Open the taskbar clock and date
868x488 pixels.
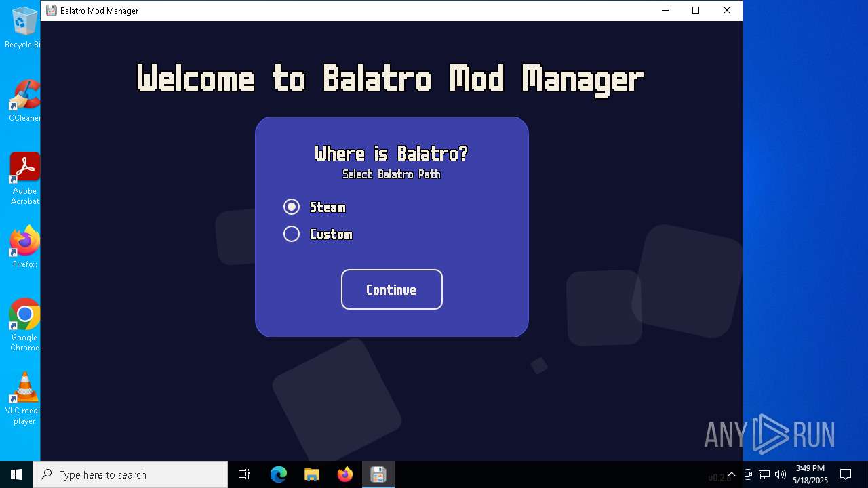810,474
